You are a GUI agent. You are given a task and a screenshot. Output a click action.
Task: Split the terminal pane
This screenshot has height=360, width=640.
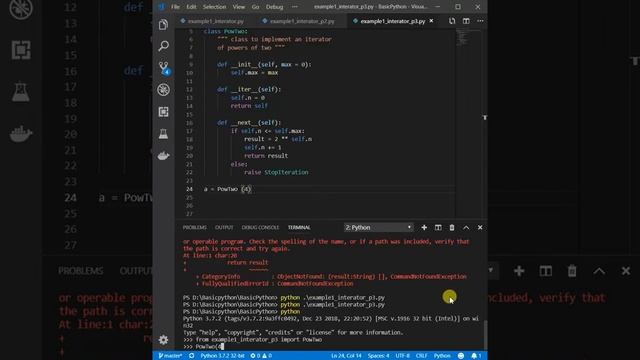click(438, 227)
